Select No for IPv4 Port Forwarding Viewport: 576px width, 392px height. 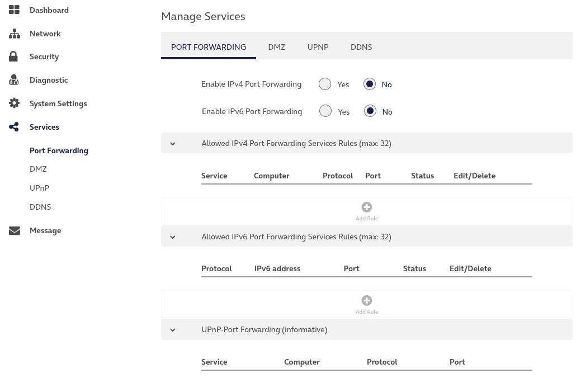click(370, 84)
